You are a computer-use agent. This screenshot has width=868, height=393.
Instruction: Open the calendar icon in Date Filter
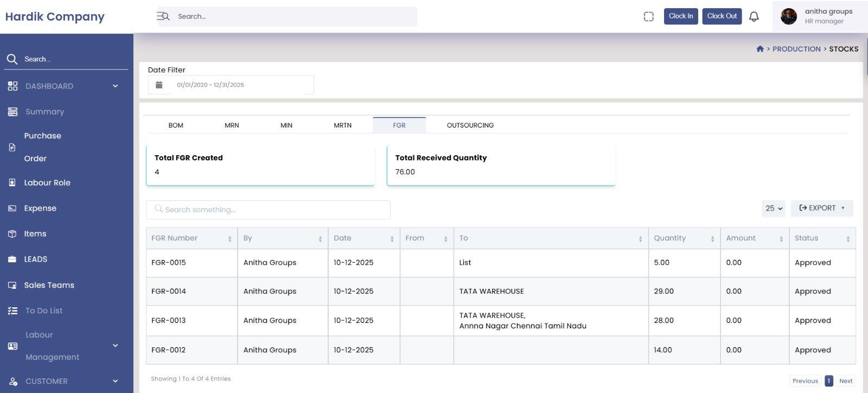click(159, 85)
